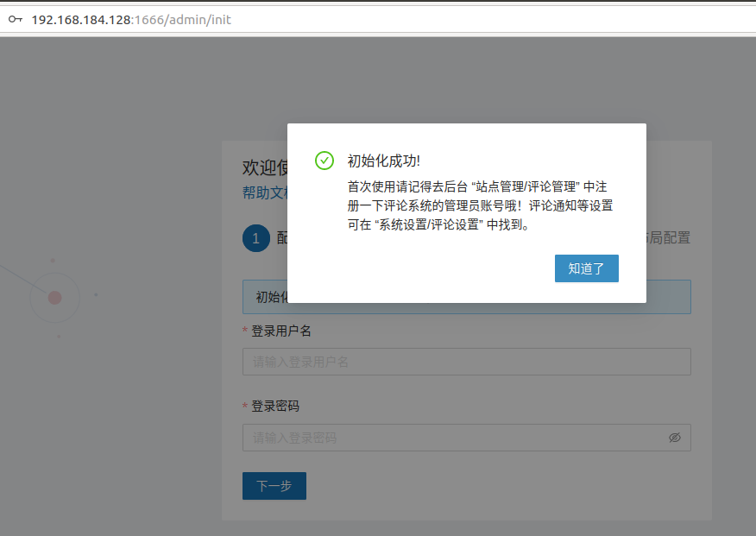Click the 全局配置 step label on the right
756x536 pixels.
pyautogui.click(x=671, y=237)
